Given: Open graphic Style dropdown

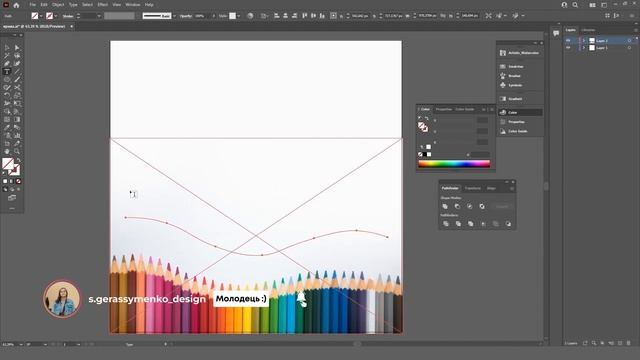Looking at the screenshot, I should pyautogui.click(x=239, y=16).
